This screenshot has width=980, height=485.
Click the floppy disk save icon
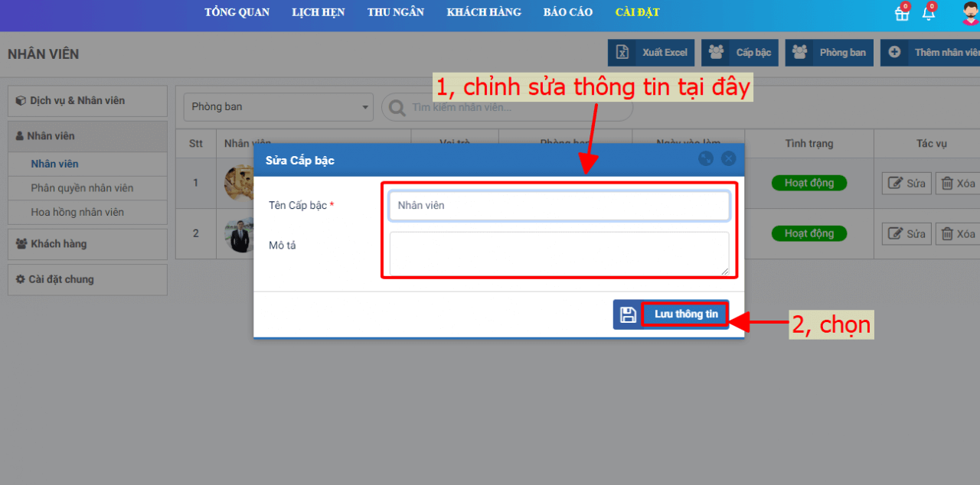[x=628, y=314]
